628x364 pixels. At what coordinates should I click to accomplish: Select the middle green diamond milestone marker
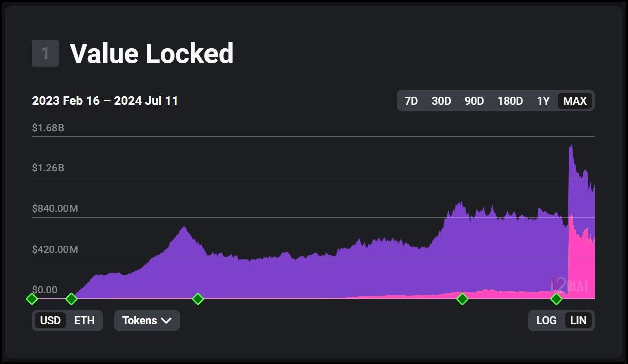(198, 299)
